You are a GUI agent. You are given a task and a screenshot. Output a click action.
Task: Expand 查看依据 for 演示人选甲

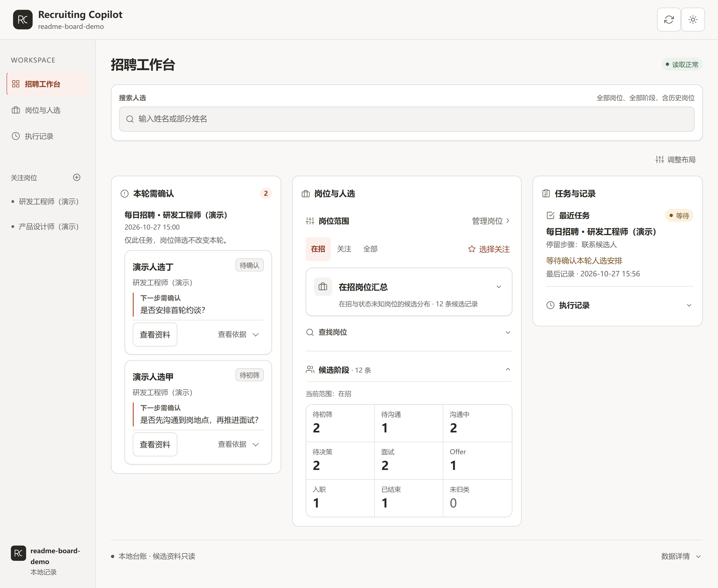pyautogui.click(x=239, y=444)
